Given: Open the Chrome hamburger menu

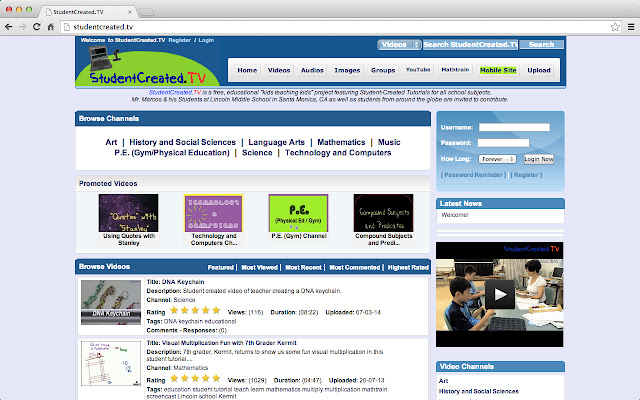Looking at the screenshot, I should 631,27.
